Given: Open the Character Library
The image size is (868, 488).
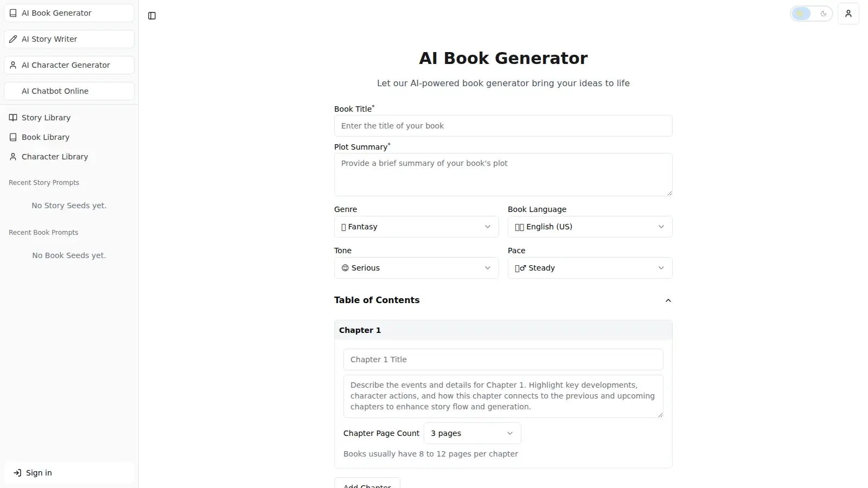Looking at the screenshot, I should (x=54, y=157).
